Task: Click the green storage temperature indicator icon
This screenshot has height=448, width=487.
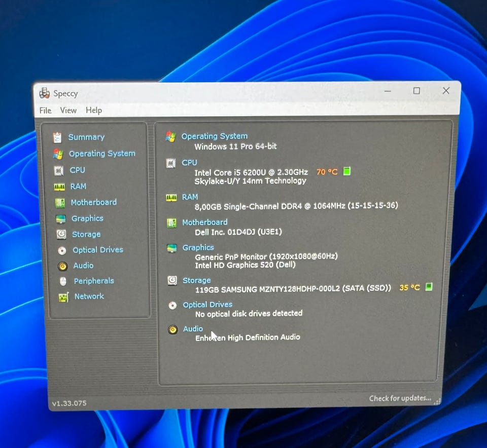Action: 429,287
